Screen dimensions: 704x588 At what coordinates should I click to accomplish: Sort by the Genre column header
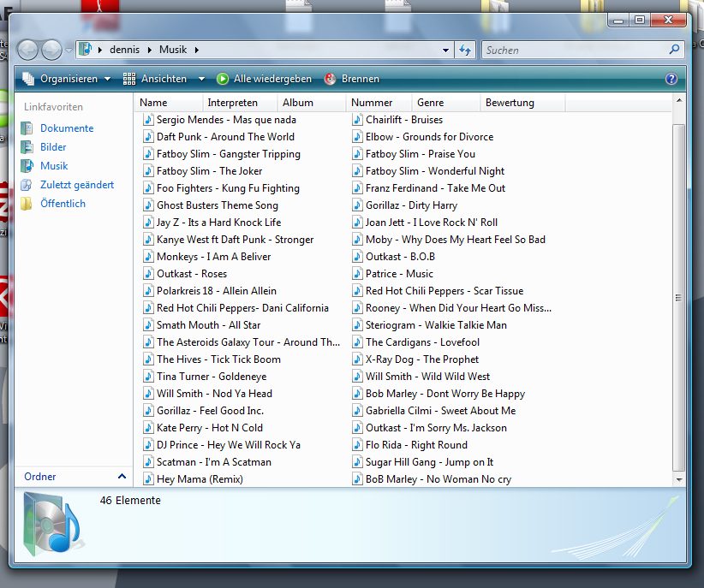(446, 103)
